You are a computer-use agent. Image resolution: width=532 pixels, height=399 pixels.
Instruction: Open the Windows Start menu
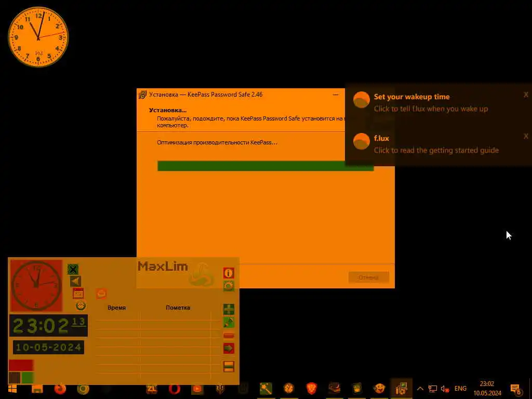tap(12, 389)
